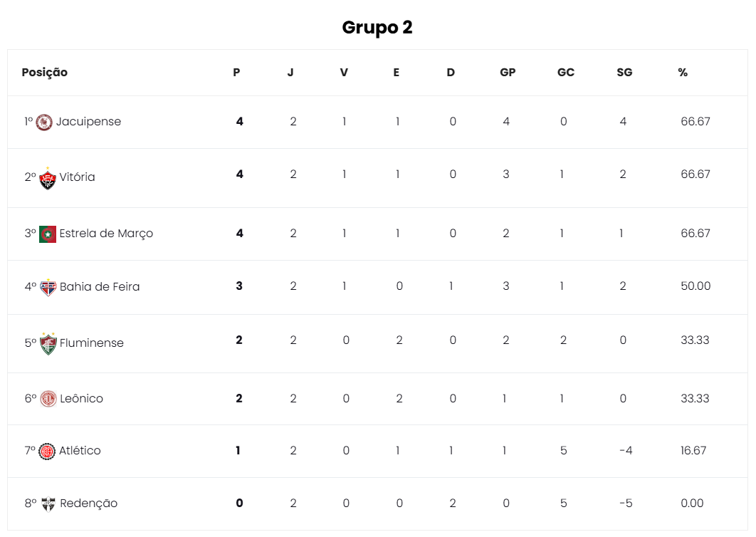The height and width of the screenshot is (537, 756).
Task: Click the Grupo 2 title
Action: tap(377, 28)
